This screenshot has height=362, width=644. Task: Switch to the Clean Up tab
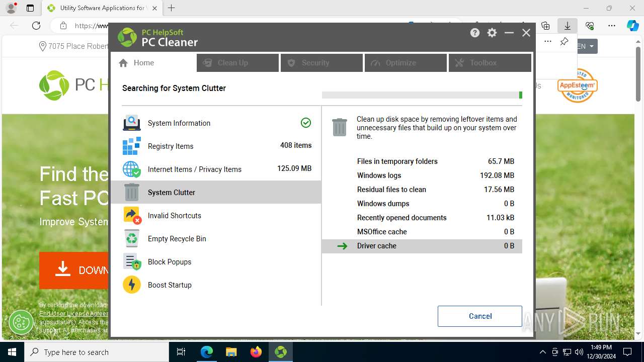[237, 63]
